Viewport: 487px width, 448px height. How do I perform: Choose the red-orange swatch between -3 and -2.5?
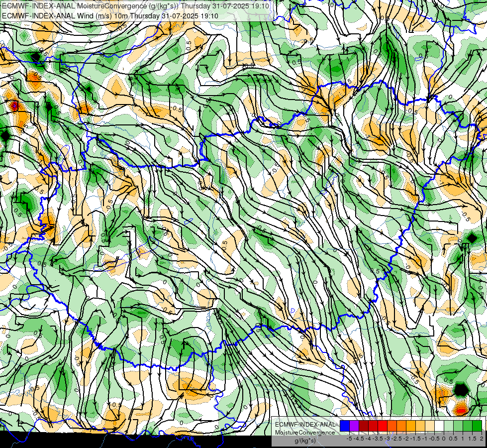click(x=392, y=426)
